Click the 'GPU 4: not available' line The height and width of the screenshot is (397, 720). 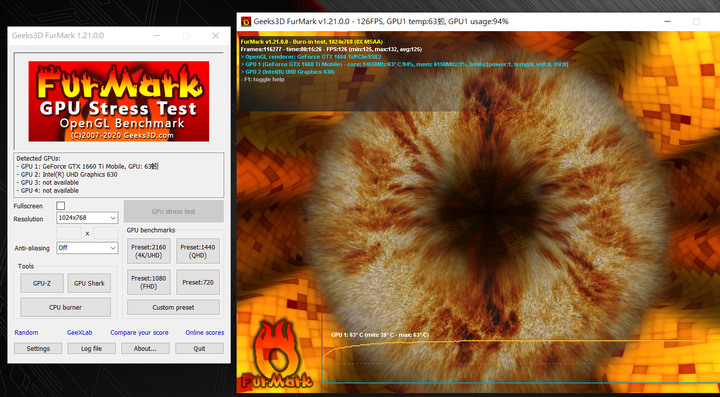47,190
